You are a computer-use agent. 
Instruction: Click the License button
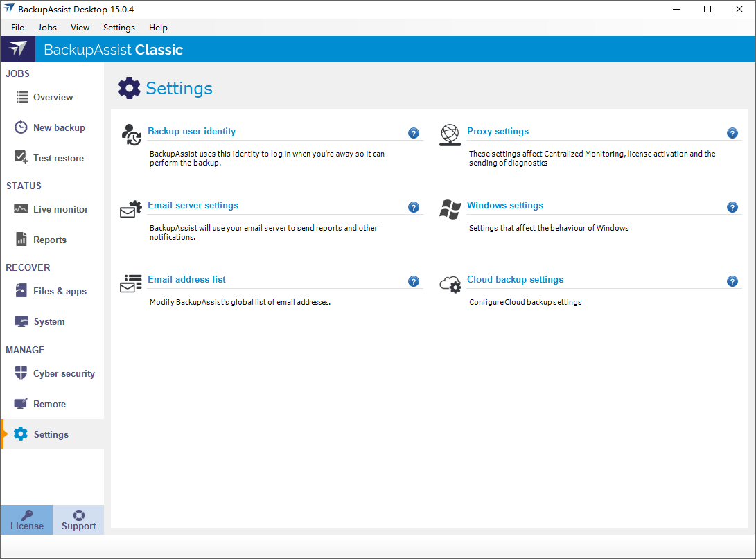click(27, 520)
